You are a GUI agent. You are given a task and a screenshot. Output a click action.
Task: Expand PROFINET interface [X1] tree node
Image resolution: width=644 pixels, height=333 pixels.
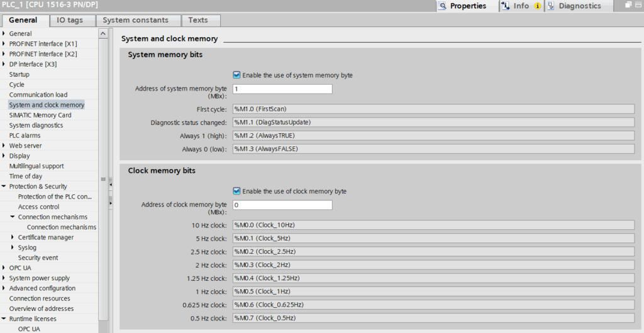click(x=4, y=44)
